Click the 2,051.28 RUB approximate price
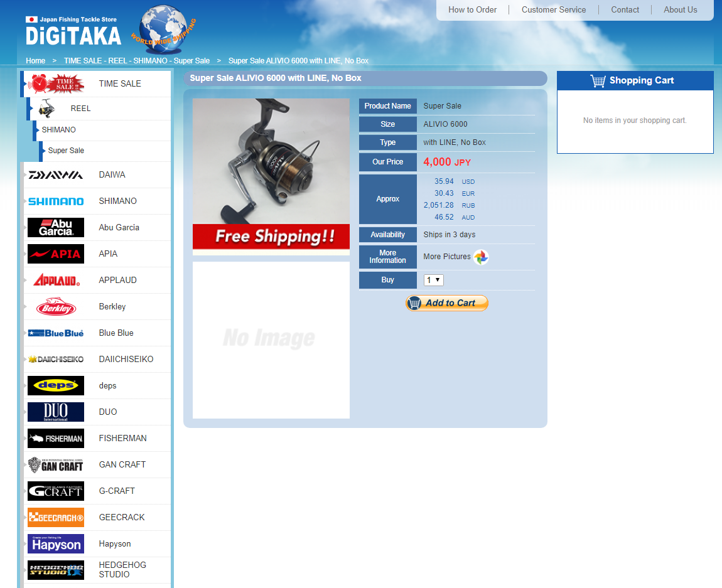The image size is (722, 588). (449, 205)
